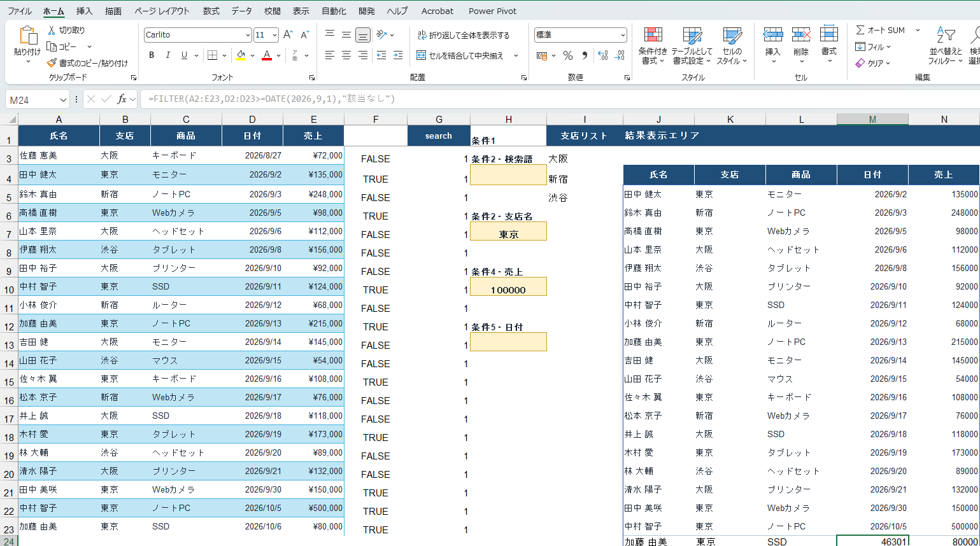980x546 pixels.
Task: Click the Delete cells (削除) icon
Action: [801, 35]
